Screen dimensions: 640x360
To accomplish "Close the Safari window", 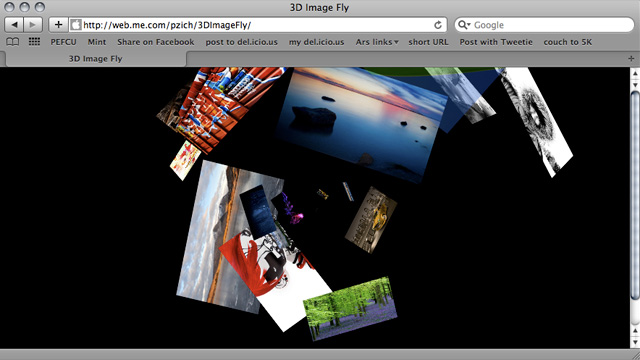I will (x=9, y=7).
